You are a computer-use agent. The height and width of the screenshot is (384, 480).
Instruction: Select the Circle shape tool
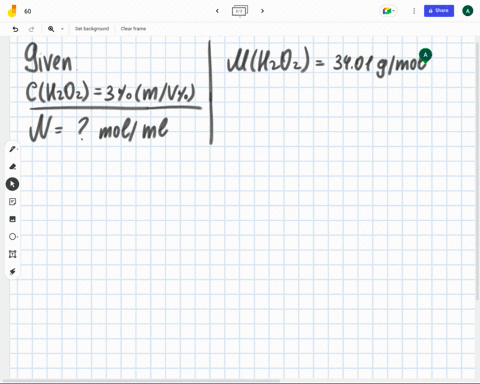12,237
